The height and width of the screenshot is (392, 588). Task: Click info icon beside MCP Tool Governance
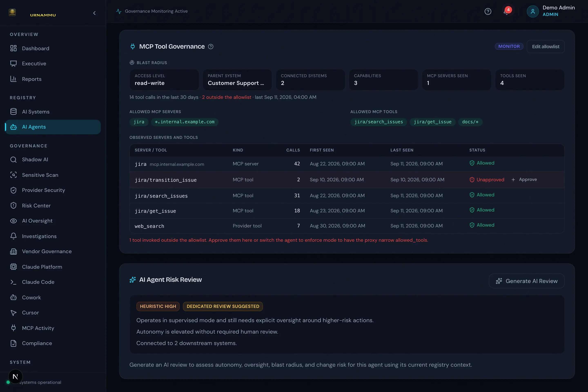tap(211, 47)
